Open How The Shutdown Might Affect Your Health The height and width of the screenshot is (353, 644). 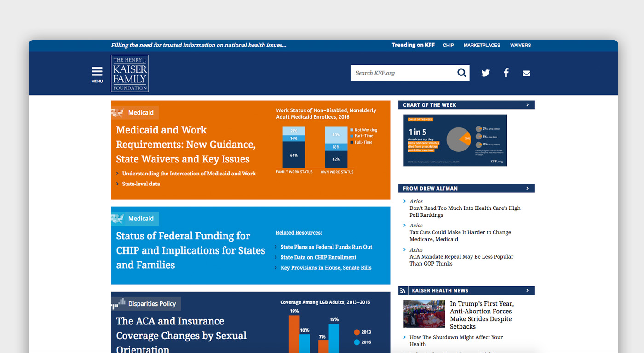click(x=456, y=341)
